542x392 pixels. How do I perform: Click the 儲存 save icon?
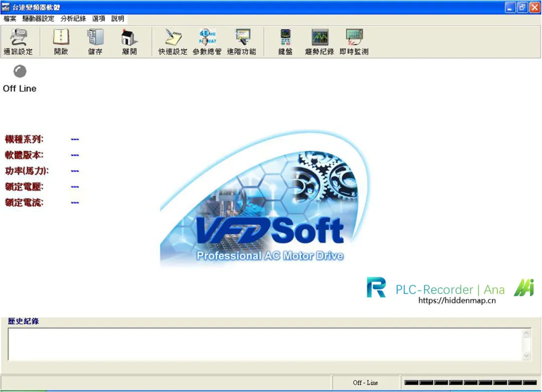point(95,42)
